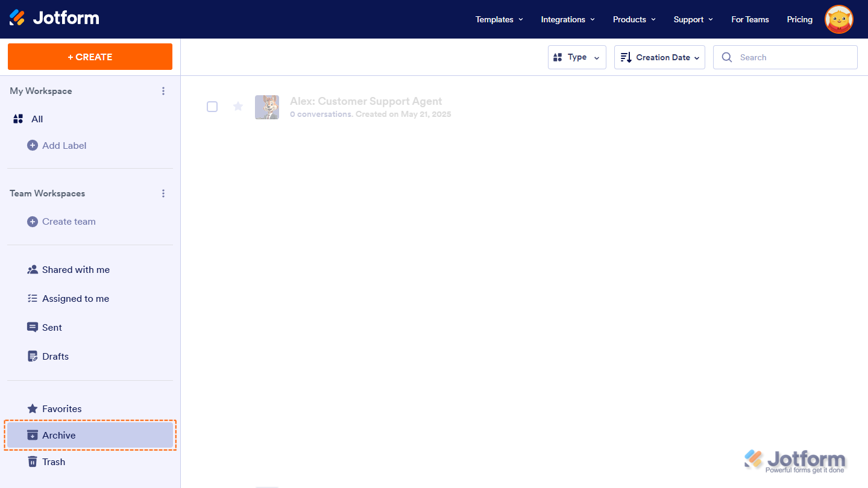
Task: Star the Alex Customer Support Agent
Action: click(237, 106)
